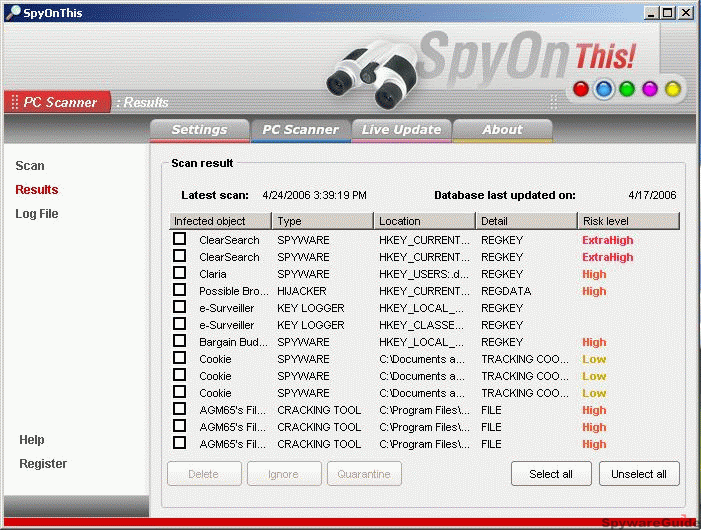701x530 pixels.
Task: Click the SpyOnThis magnifier title bar icon
Action: tap(13, 13)
